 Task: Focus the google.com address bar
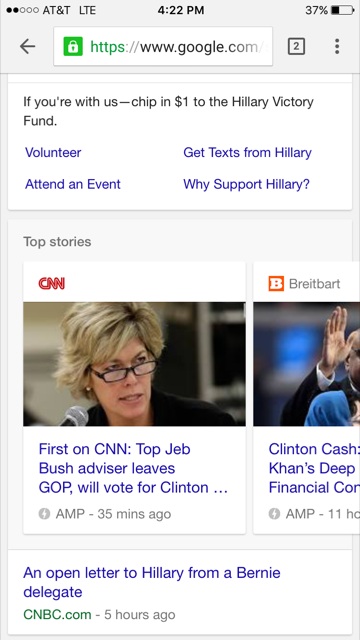point(163,47)
